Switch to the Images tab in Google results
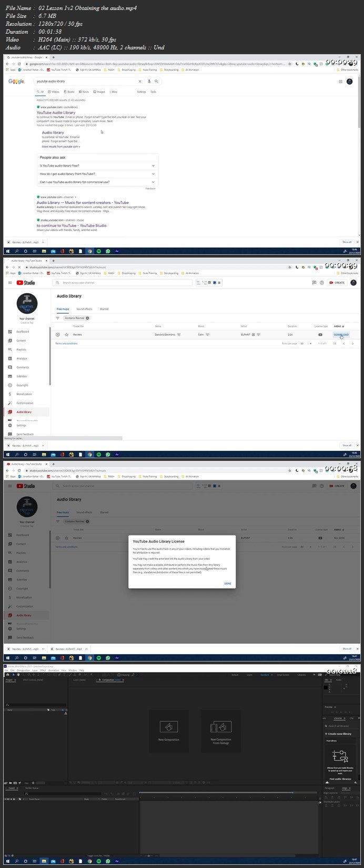 tap(99, 92)
